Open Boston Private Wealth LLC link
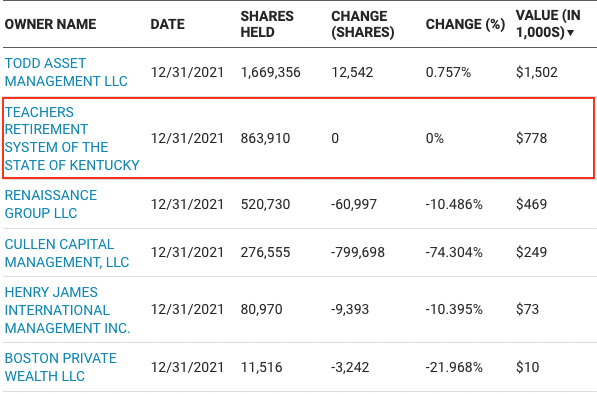The height and width of the screenshot is (394, 597). tap(61, 367)
